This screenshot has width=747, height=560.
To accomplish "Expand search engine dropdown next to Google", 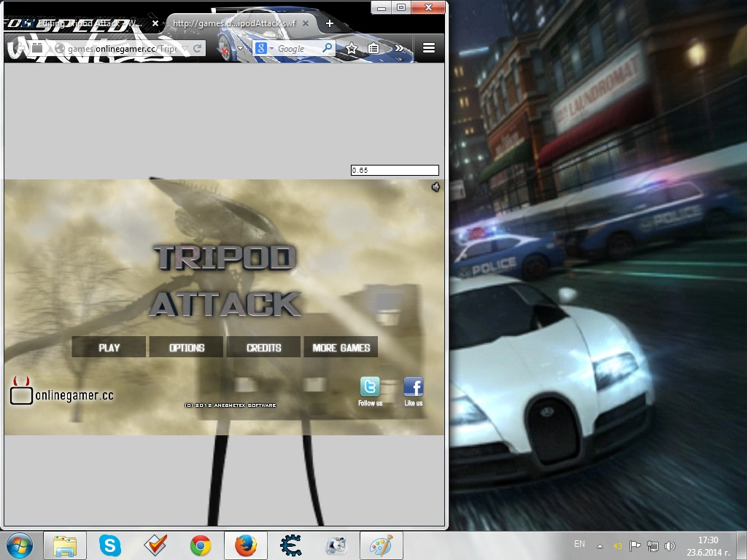I will tap(271, 48).
